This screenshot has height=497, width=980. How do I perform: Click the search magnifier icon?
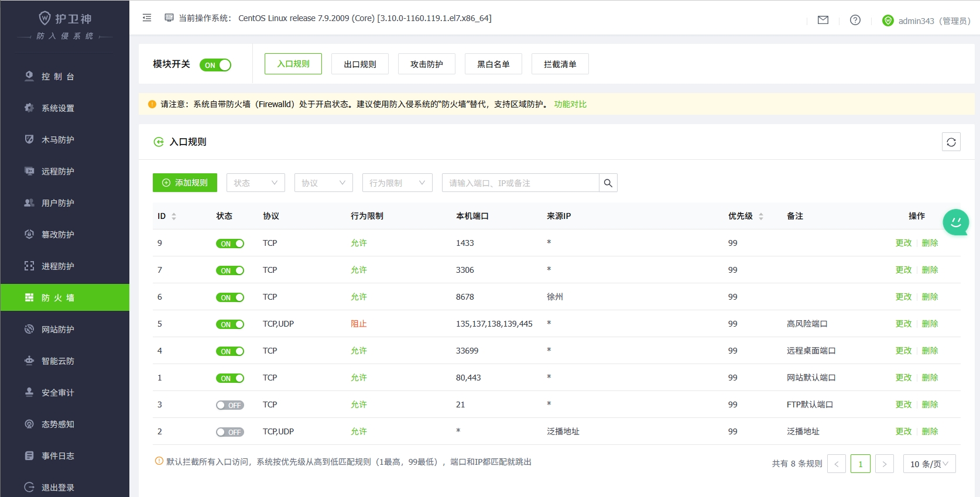(x=608, y=183)
